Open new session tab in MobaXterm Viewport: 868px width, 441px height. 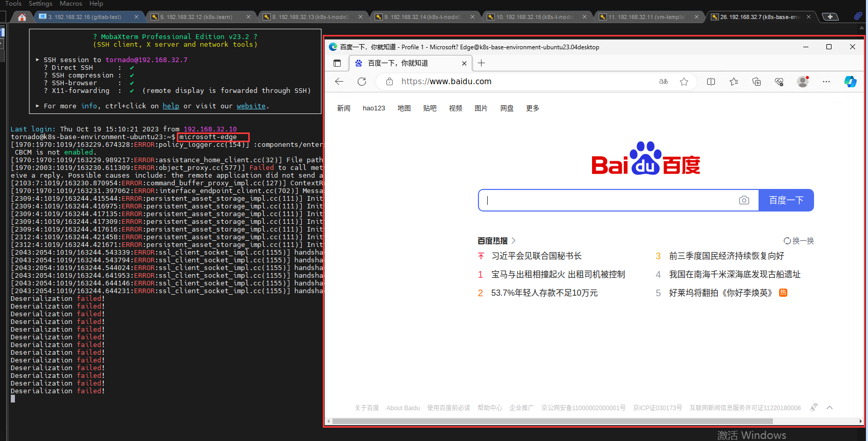830,17
